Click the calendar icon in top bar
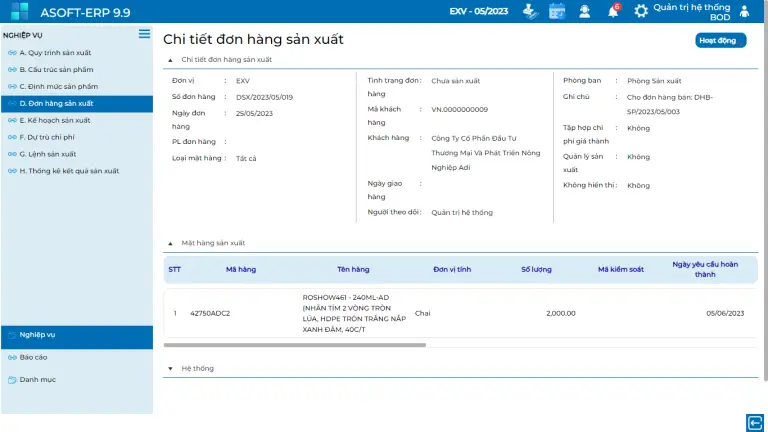 point(557,11)
